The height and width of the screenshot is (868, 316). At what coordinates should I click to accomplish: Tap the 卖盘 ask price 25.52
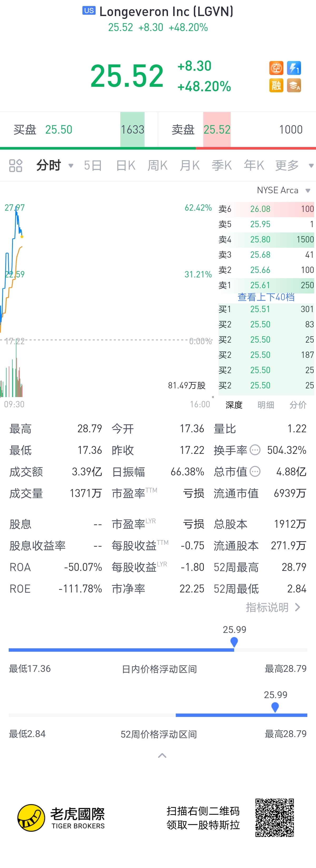click(x=217, y=129)
